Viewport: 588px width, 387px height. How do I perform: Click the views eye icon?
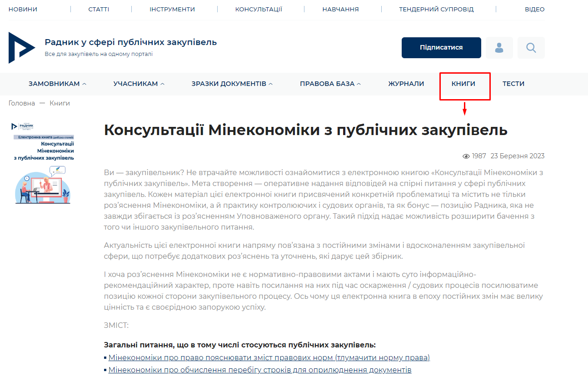coord(466,156)
